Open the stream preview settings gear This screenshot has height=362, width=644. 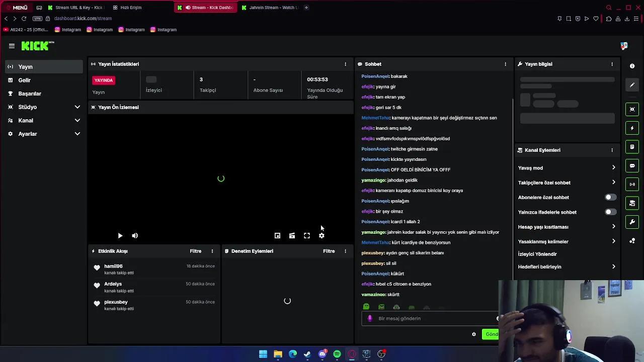(x=321, y=235)
